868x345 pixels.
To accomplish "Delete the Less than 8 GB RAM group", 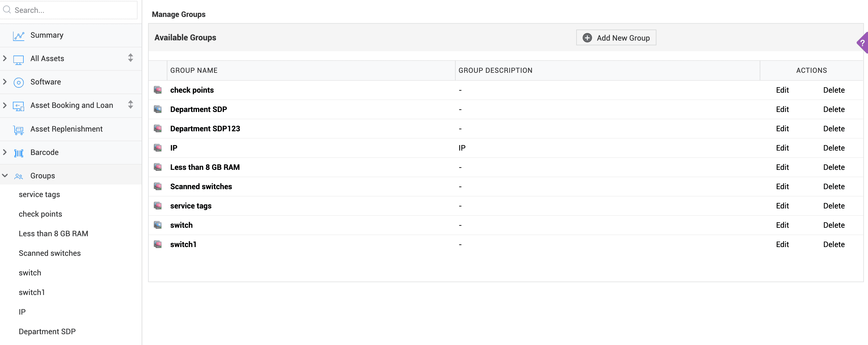I will coord(834,167).
